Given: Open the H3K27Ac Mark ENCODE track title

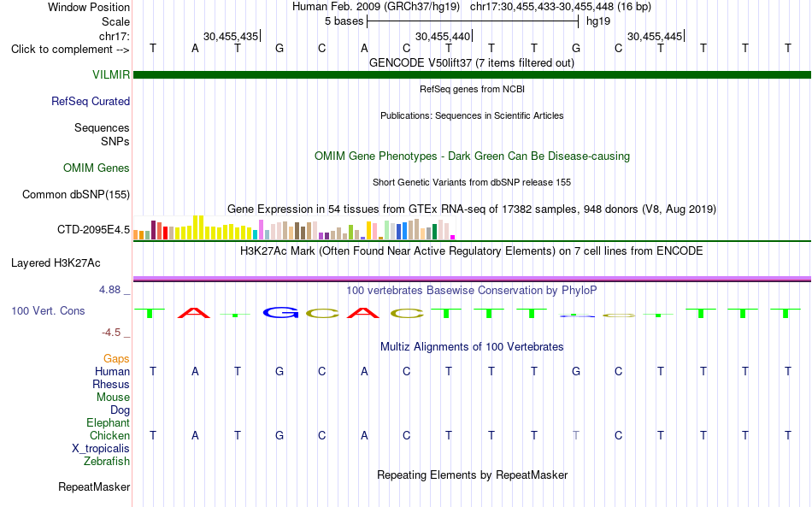Looking at the screenshot, I should point(472,251).
